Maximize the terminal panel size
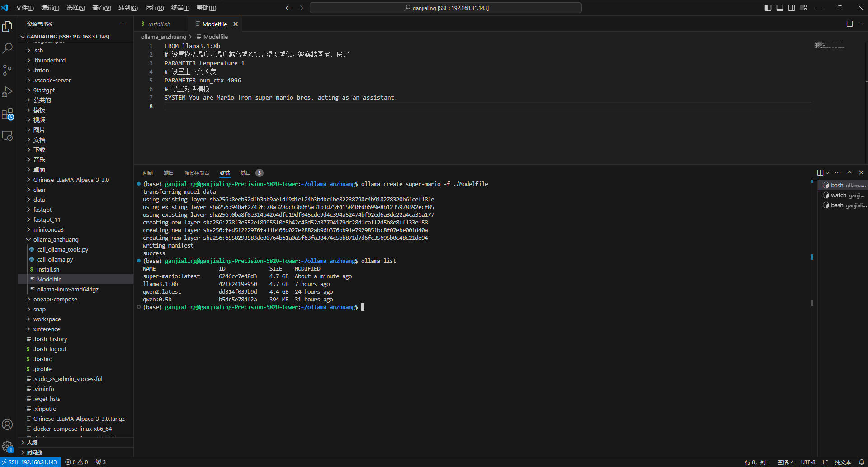 tap(849, 172)
